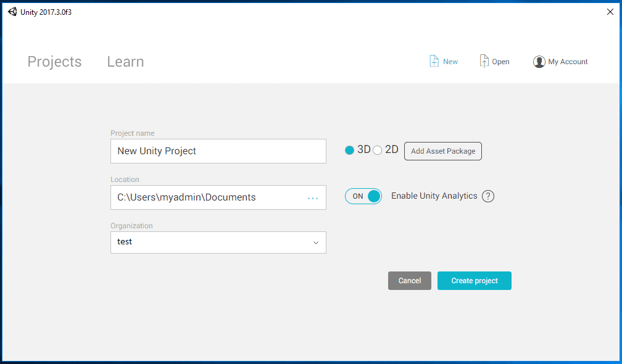Switch to the Projects tab
The height and width of the screenshot is (364, 622).
[x=54, y=62]
